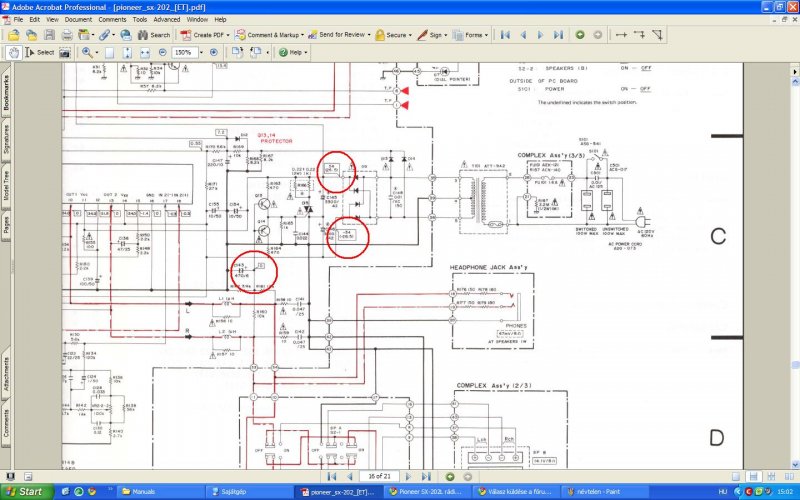Click the Open file folder icon
800x500 pixels.
[14, 35]
